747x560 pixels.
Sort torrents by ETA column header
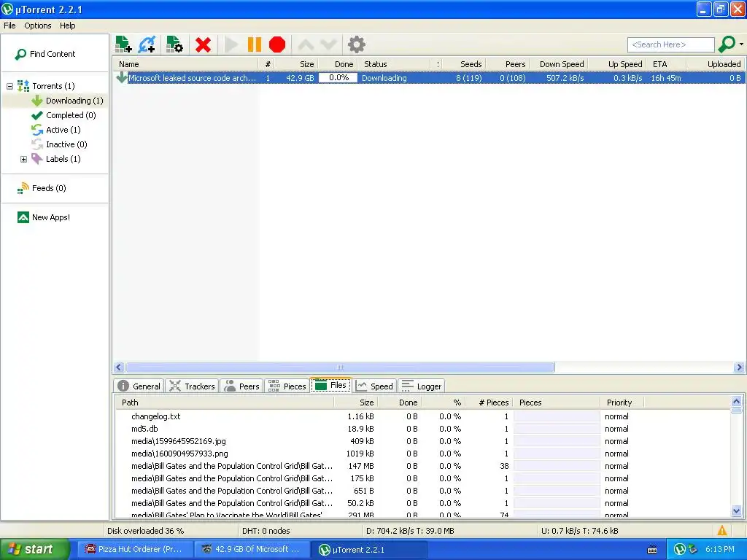click(667, 64)
